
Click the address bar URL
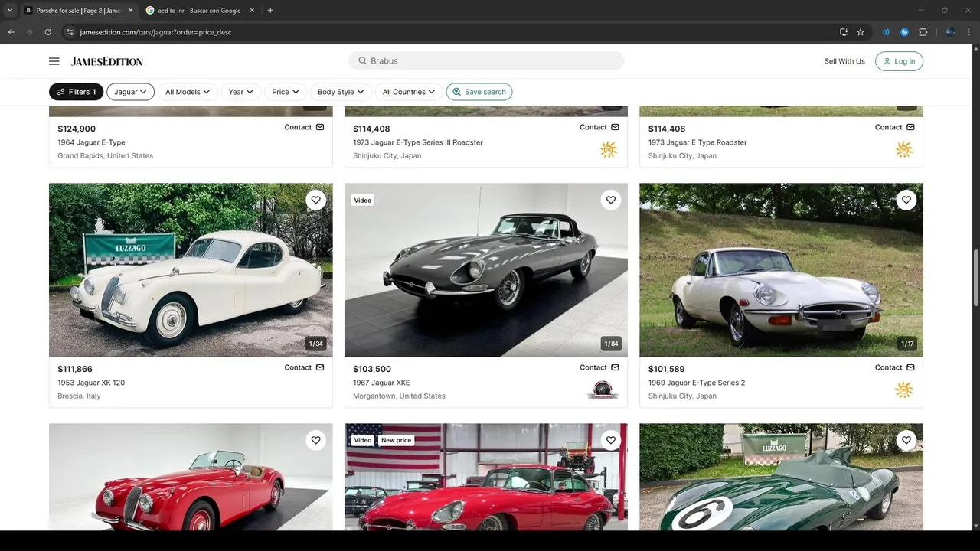tap(156, 32)
